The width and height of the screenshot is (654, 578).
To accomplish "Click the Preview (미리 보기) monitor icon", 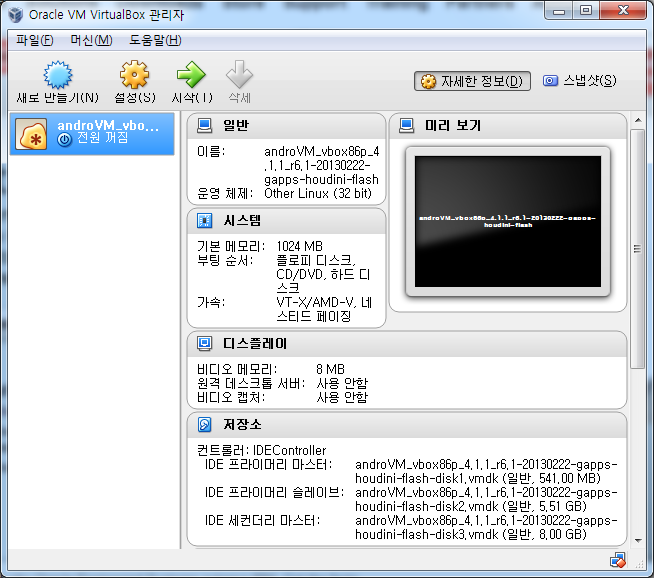I will pyautogui.click(x=407, y=126).
